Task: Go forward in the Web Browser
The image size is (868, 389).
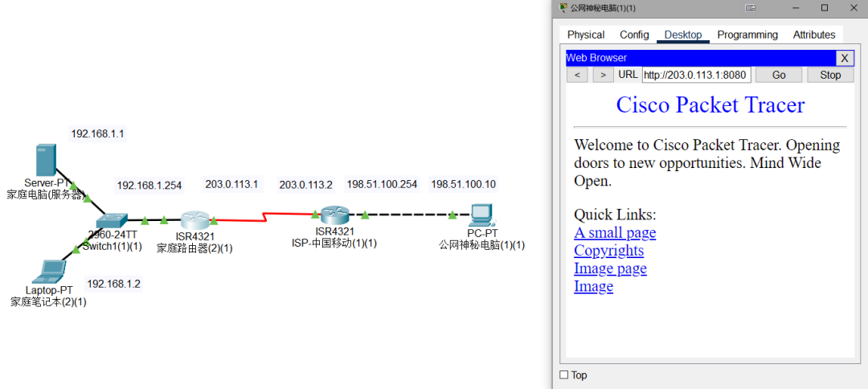Action: pos(603,76)
